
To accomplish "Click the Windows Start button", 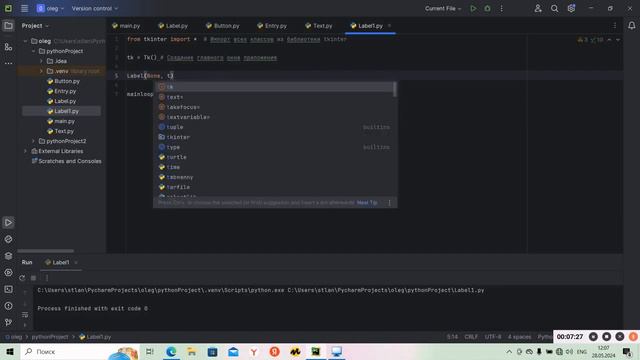I will pyautogui.click(x=10, y=351).
